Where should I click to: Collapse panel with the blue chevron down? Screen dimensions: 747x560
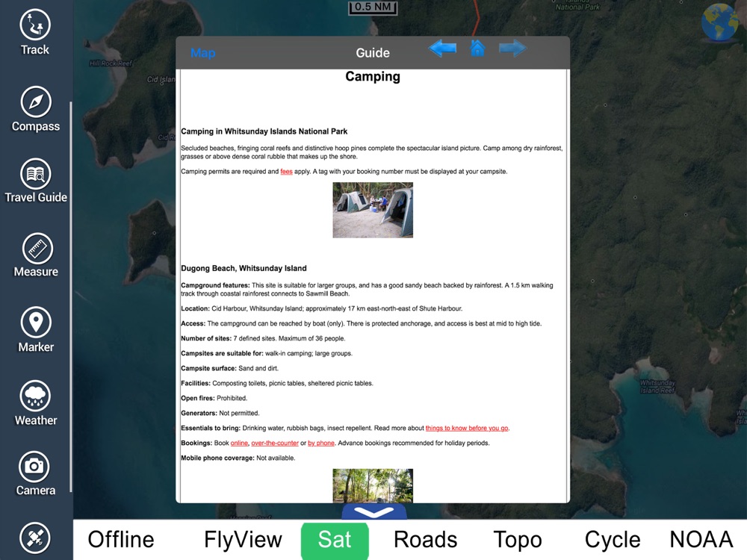[x=374, y=512]
